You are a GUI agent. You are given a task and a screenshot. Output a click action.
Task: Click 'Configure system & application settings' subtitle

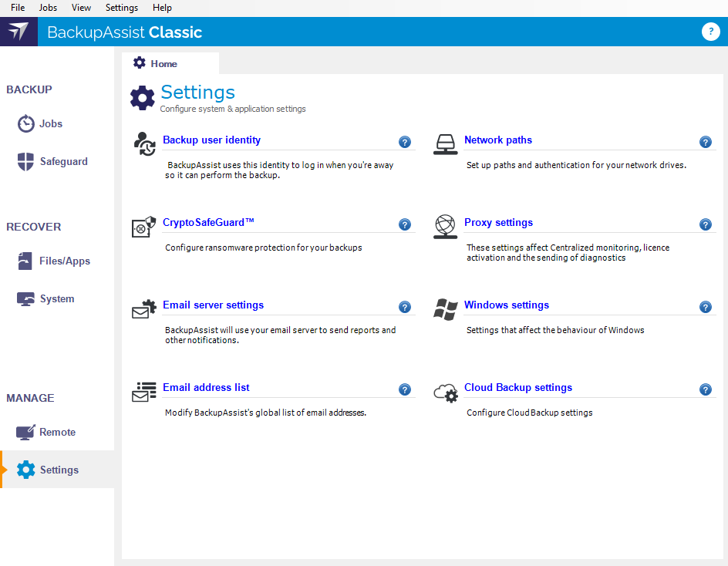233,109
